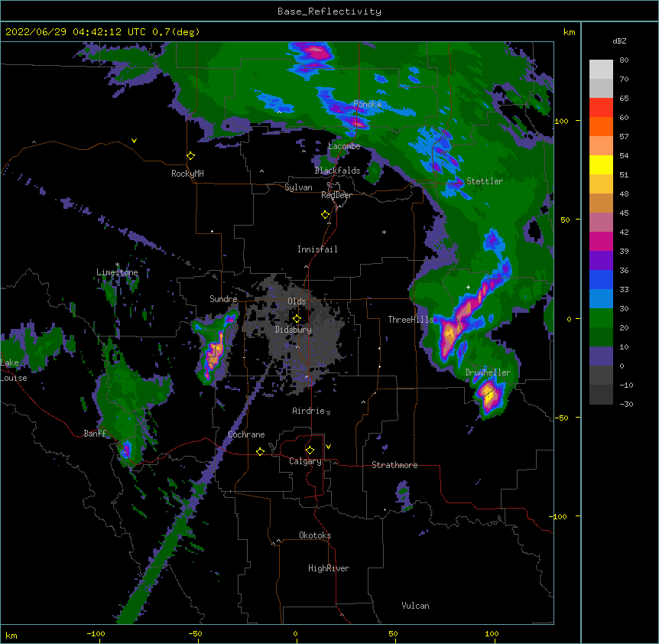Click the yellow diamond marker near RockyMH
Viewport: 659px width, 644px height.
click(190, 155)
